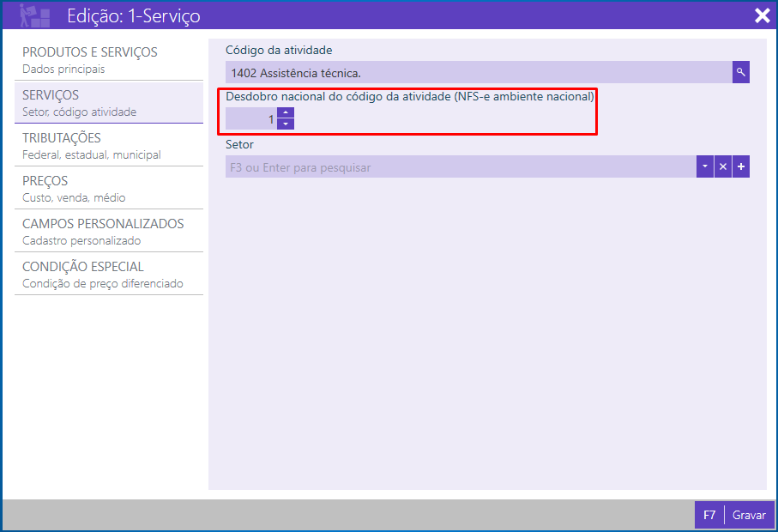This screenshot has height=532, width=778.
Task: Click the Gravar button to save
Action: [x=749, y=515]
